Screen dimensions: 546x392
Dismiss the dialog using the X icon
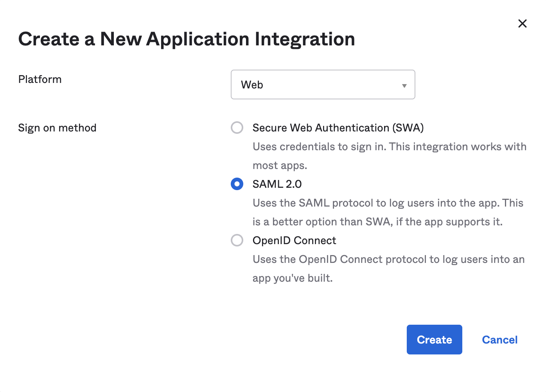point(522,23)
